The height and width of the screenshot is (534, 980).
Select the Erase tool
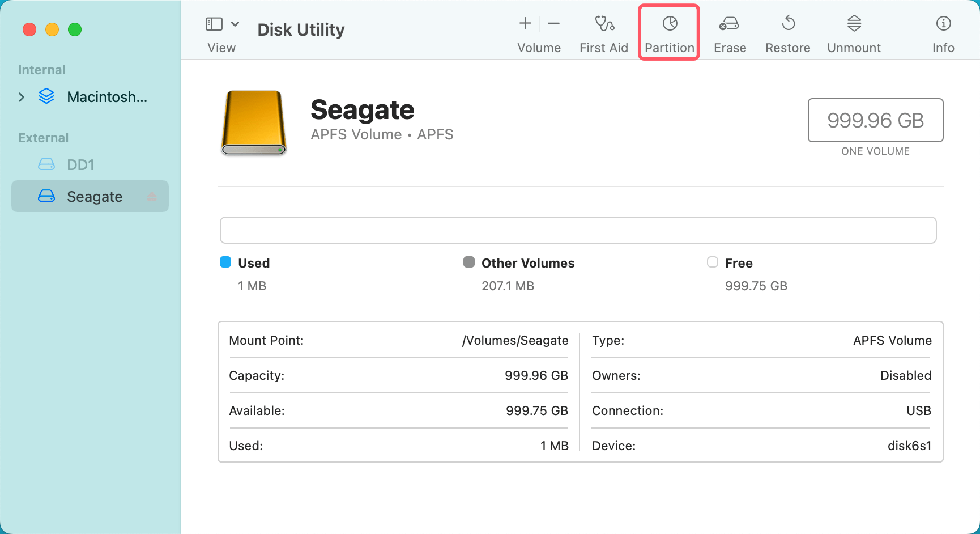729,31
